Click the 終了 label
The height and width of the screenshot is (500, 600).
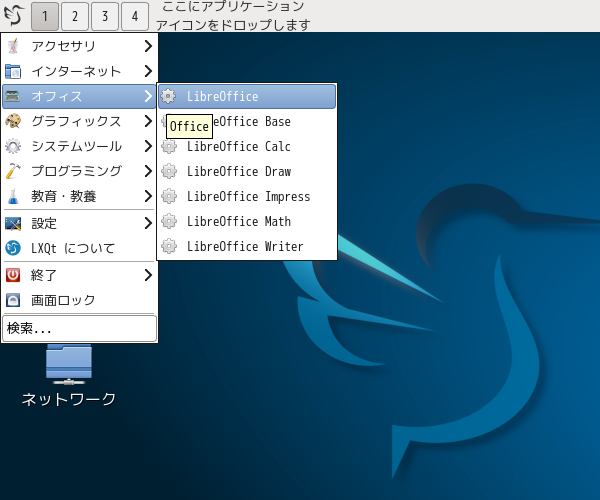click(44, 275)
